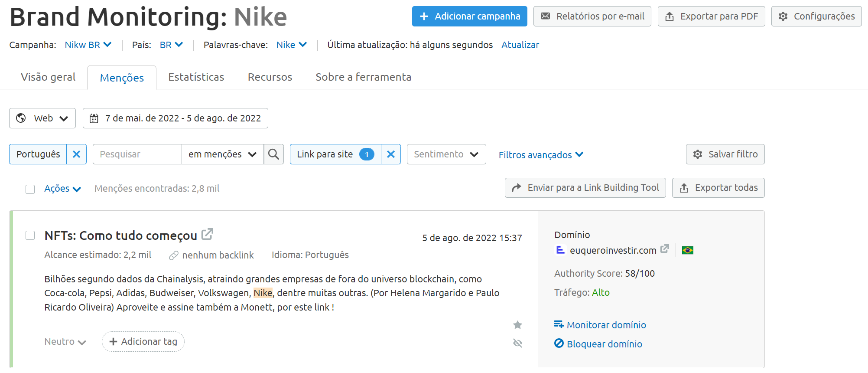This screenshot has height=373, width=868.
Task: Select the NFTs: Como tudo começou checkbox
Action: (x=30, y=236)
